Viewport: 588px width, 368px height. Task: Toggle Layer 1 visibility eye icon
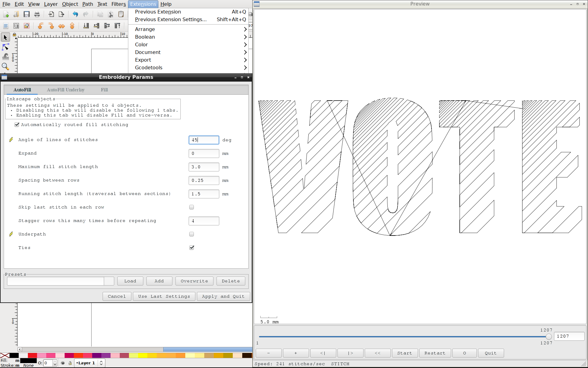coord(63,363)
